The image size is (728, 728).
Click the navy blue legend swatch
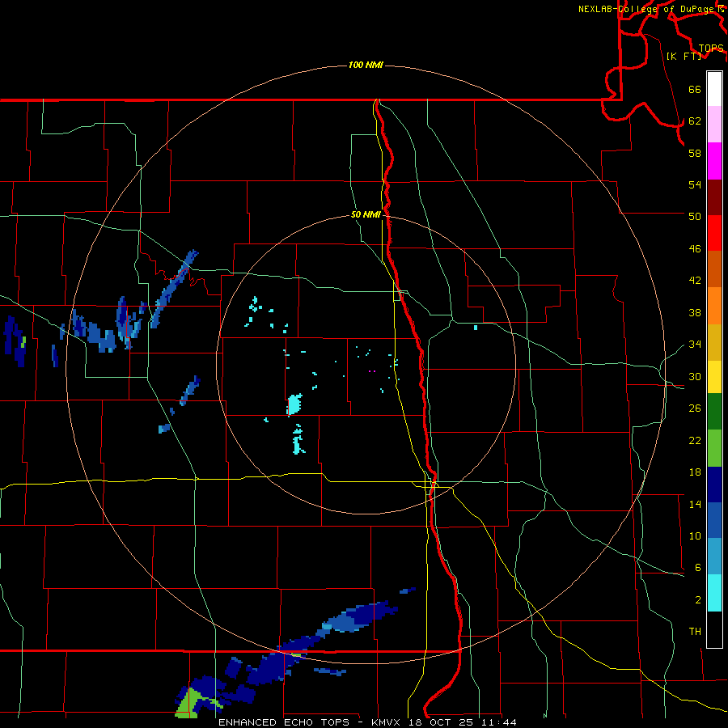coord(714,485)
